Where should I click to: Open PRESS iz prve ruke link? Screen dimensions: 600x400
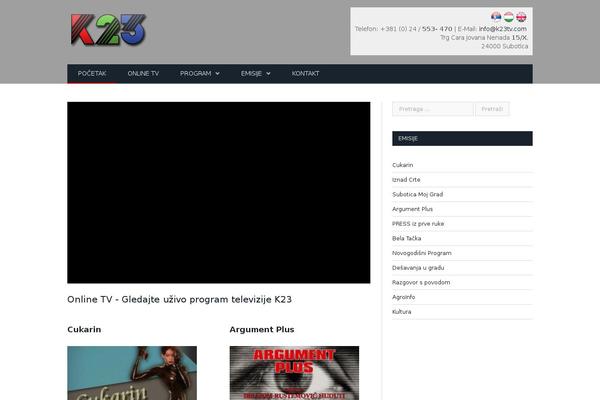coord(418,224)
